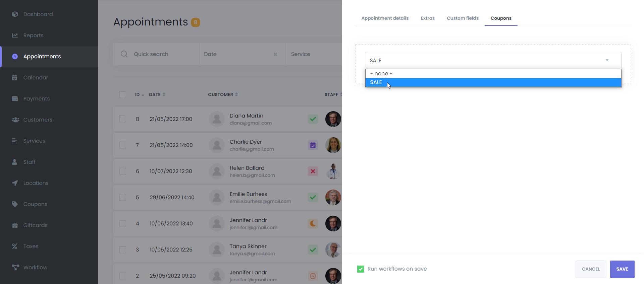644x284 pixels.
Task: Click rescheduled status icon for Charlie Dyer
Action: (x=313, y=145)
